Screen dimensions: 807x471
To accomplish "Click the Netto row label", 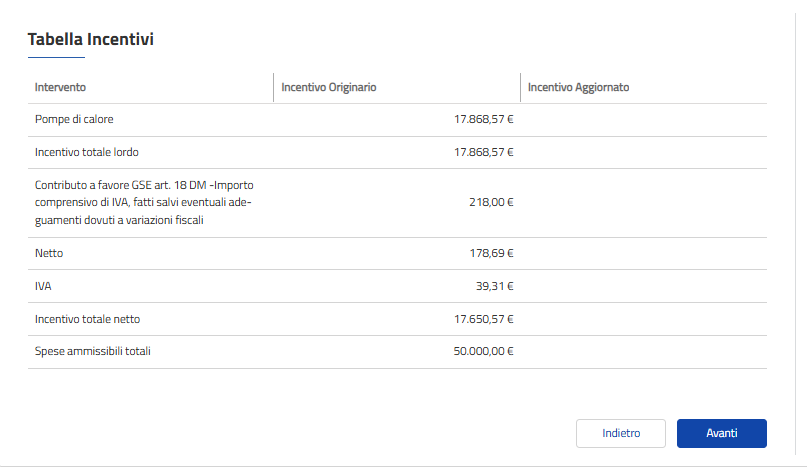I will 49,253.
